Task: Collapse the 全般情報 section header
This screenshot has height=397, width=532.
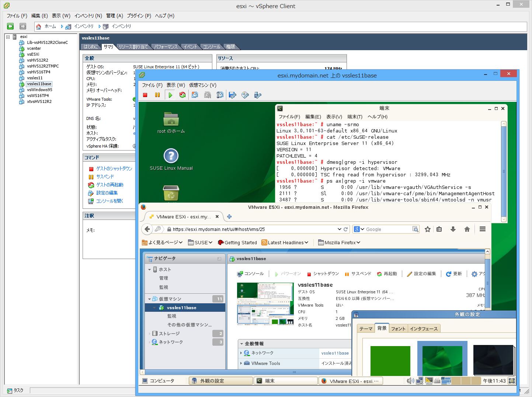Action: pos(241,344)
